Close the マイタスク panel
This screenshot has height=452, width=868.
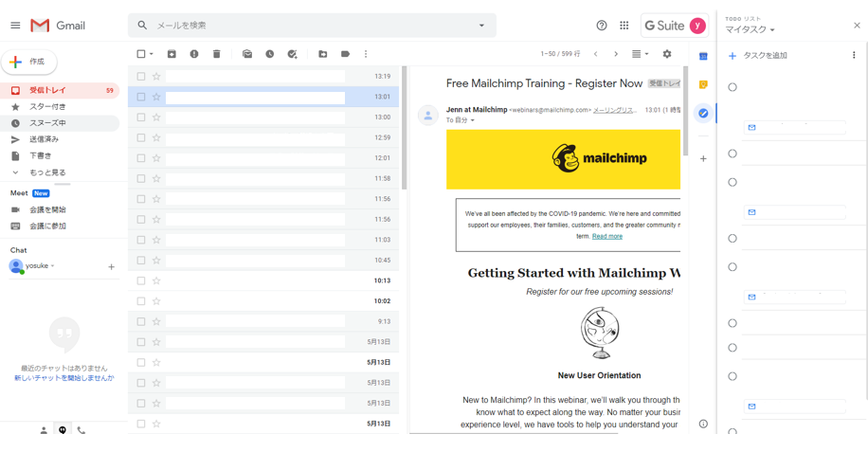pos(857,26)
